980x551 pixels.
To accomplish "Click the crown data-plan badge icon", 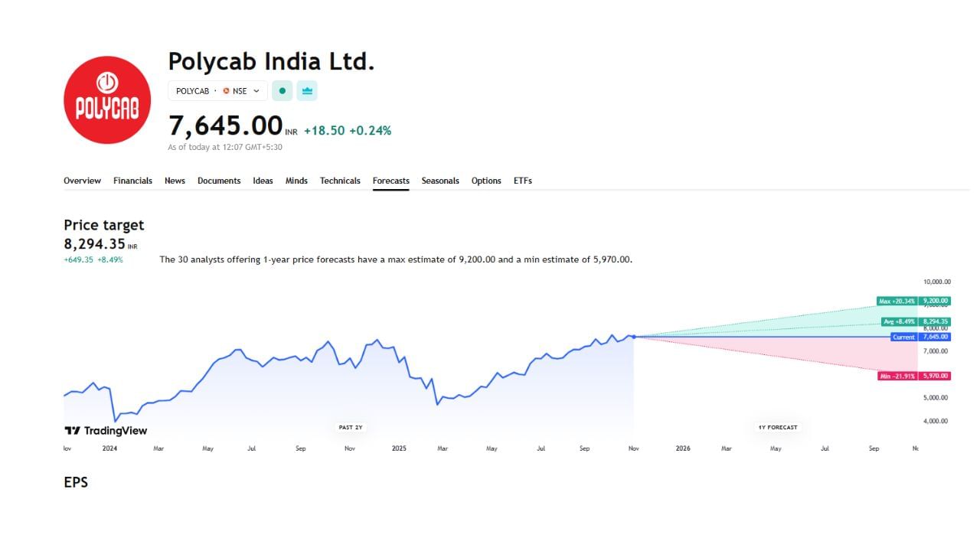I will [x=307, y=91].
